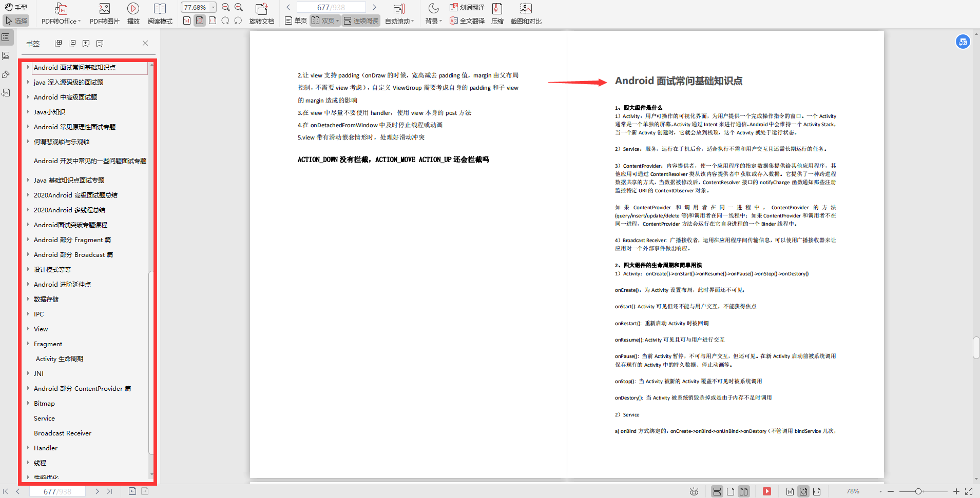Open 'Activity 生命周期' bookmark

[x=60, y=358]
